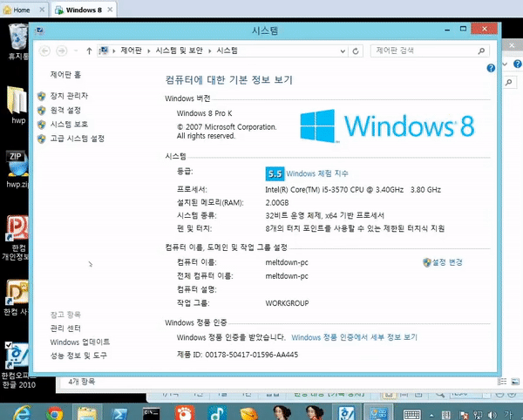The width and height of the screenshot is (523, 420).
Task: Click 제어판 in the address breadcrumb
Action: click(131, 51)
